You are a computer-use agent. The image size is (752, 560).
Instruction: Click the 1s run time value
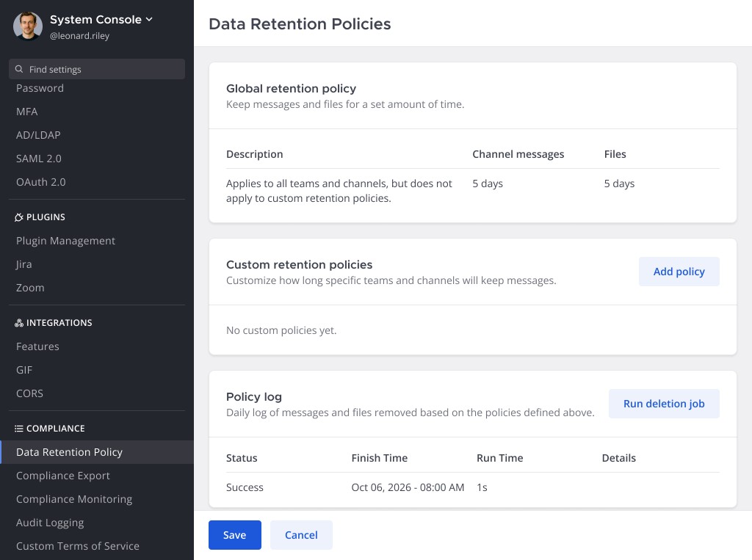click(482, 487)
